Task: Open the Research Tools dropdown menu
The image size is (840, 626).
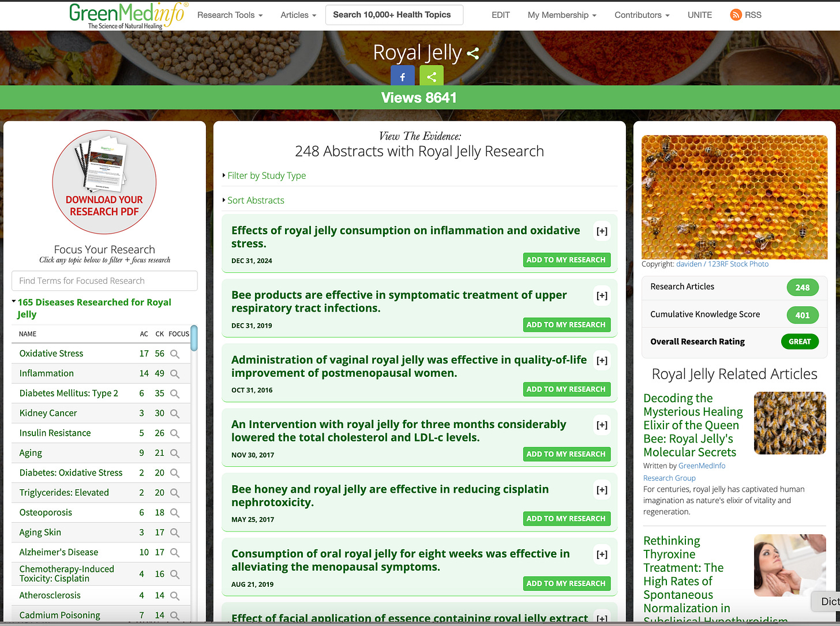Action: point(230,15)
